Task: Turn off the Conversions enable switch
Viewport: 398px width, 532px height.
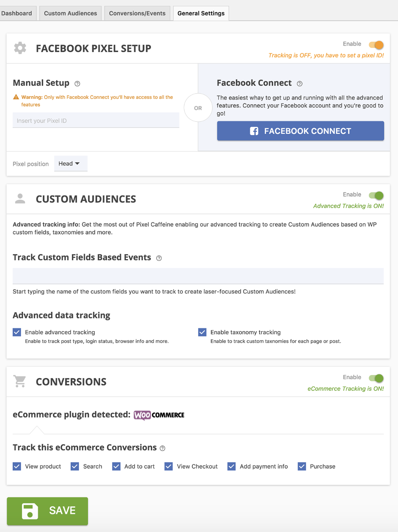Action: click(x=376, y=378)
